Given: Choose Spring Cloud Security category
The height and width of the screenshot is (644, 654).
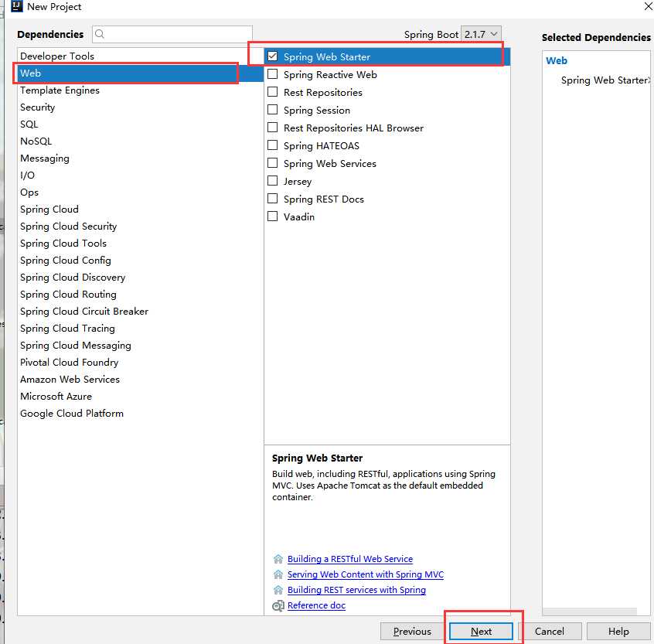Looking at the screenshot, I should (141, 226).
